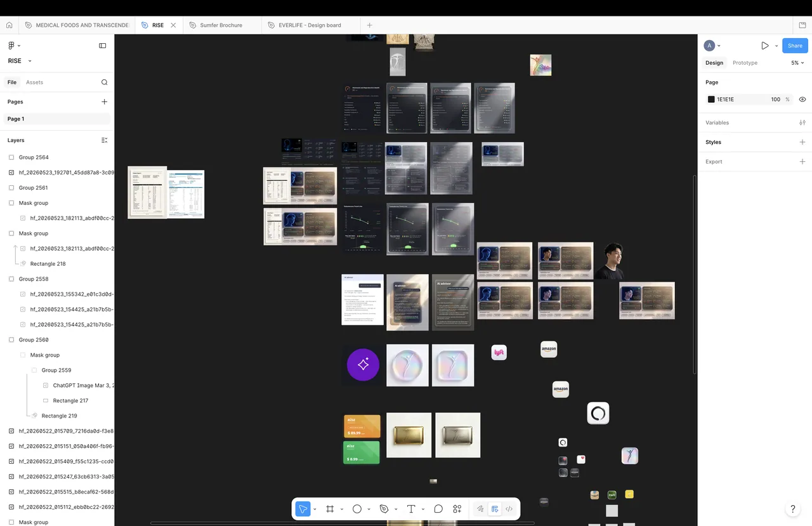Open the Prototype tab in right panel

(745, 63)
